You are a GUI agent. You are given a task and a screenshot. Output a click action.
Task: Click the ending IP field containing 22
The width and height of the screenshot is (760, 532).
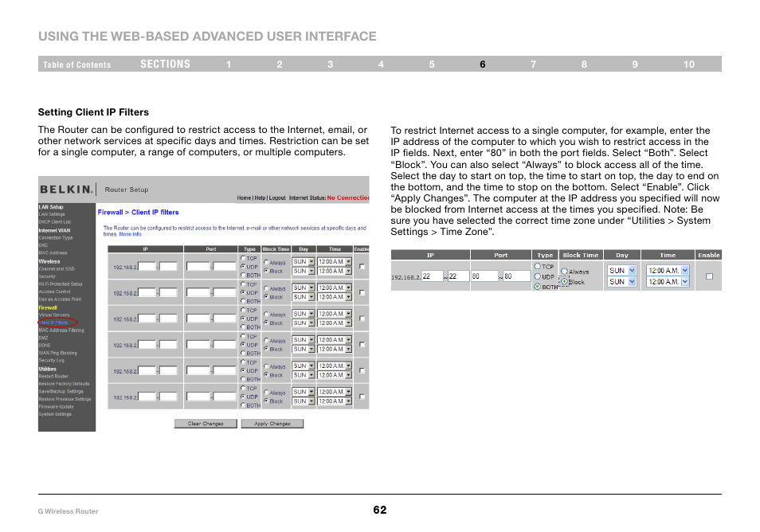[x=459, y=276]
